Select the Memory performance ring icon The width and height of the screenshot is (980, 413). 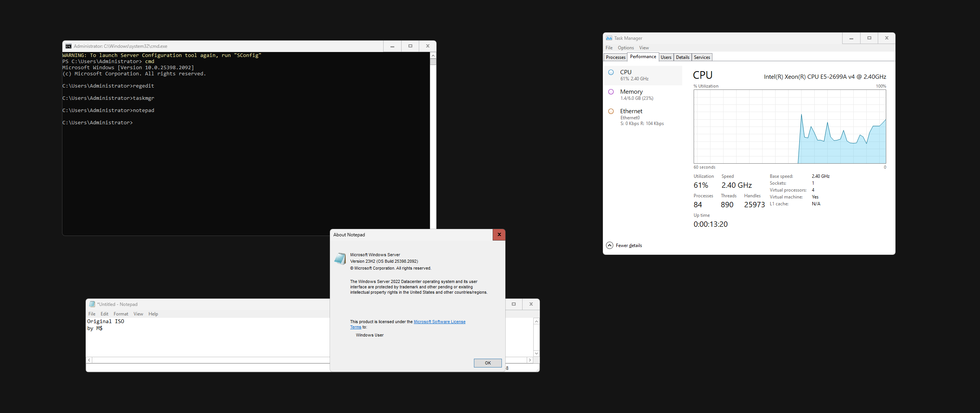click(611, 92)
